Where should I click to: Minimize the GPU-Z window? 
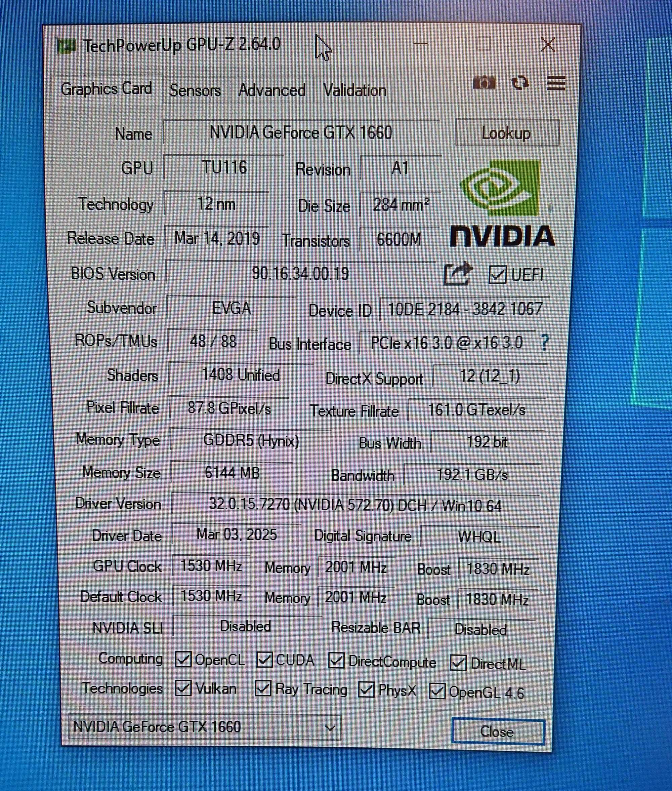(x=420, y=43)
